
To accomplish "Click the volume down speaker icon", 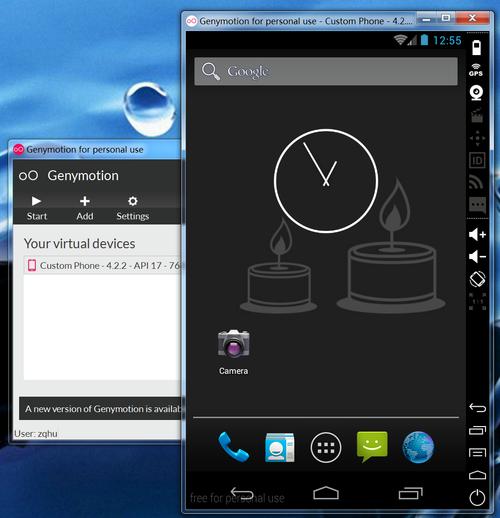I will tap(477, 256).
